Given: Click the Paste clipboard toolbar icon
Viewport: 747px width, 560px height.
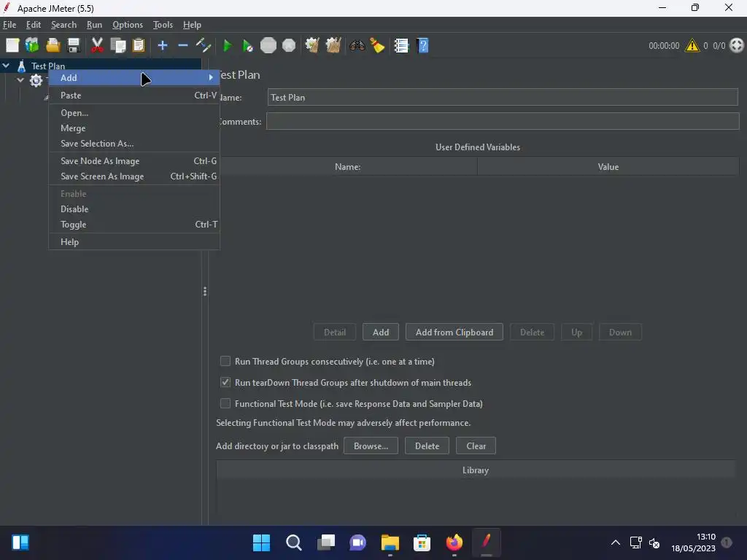Looking at the screenshot, I should [139, 46].
